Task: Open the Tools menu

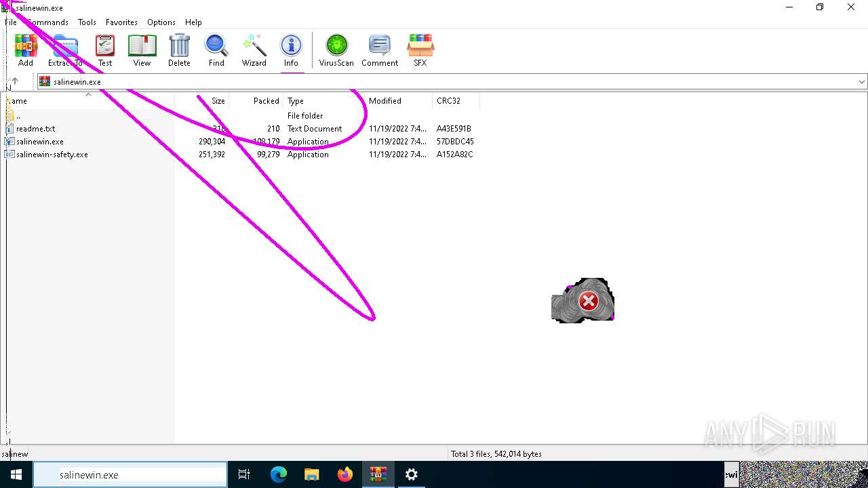Action: (x=87, y=22)
